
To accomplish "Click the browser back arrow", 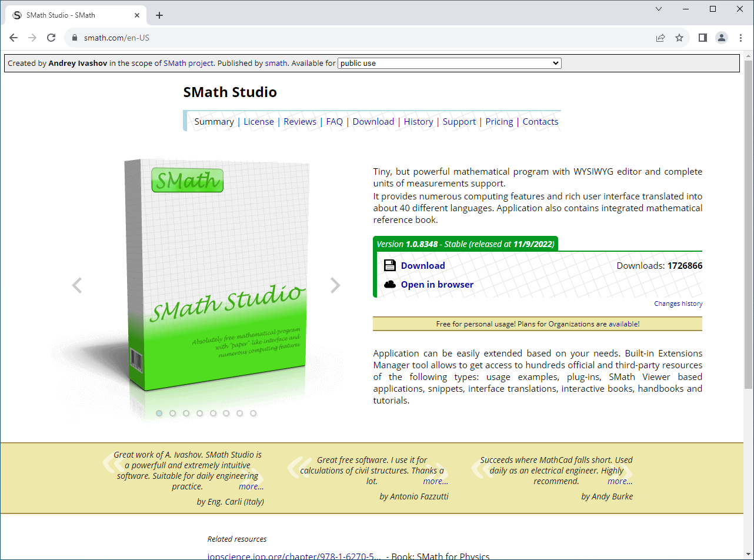I will 14,38.
